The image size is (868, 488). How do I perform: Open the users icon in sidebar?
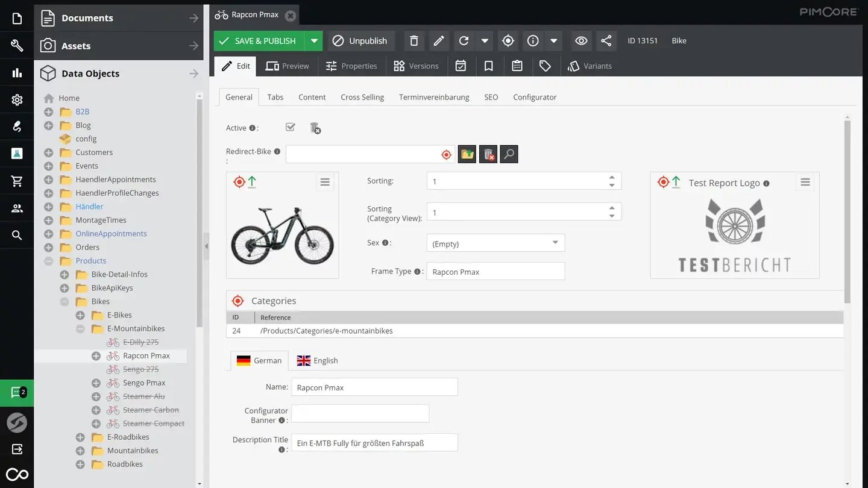tap(17, 208)
